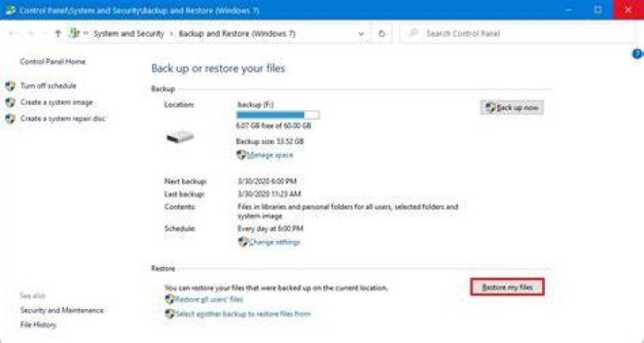Click the Help question mark icon
Image resolution: width=644 pixels, height=343 pixels.
coord(637,54)
